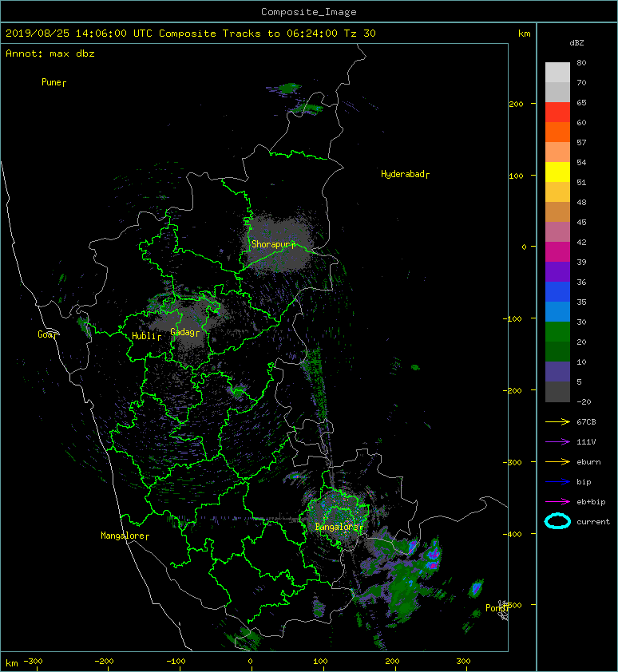Click the '111V' legend text
Viewport: 618px width, 672px height.
pyautogui.click(x=586, y=442)
